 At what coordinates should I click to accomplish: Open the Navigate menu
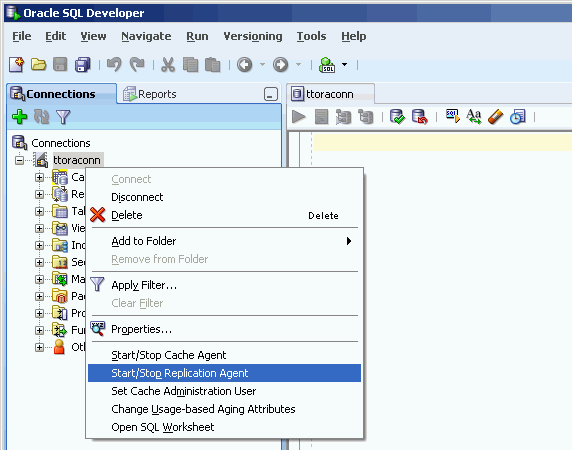pos(146,36)
